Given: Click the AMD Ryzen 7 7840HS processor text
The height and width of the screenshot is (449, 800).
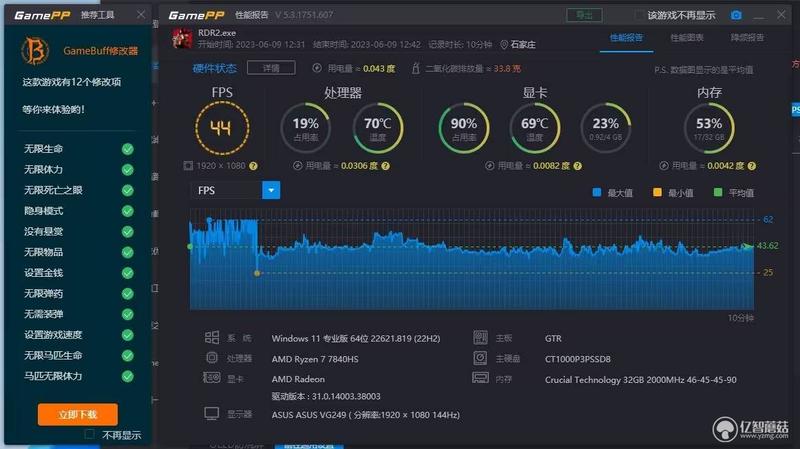Looking at the screenshot, I should pyautogui.click(x=315, y=359).
